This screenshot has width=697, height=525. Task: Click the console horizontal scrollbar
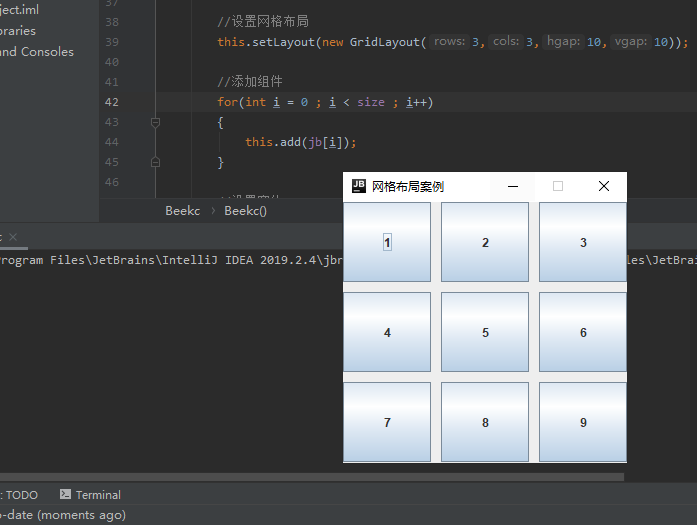point(311,477)
